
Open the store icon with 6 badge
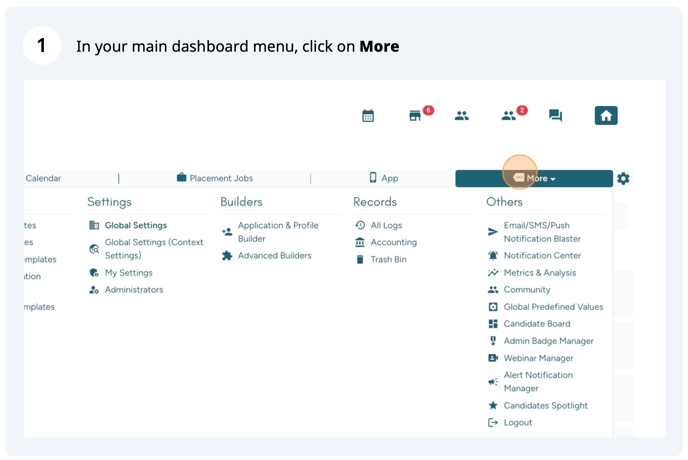click(x=415, y=116)
